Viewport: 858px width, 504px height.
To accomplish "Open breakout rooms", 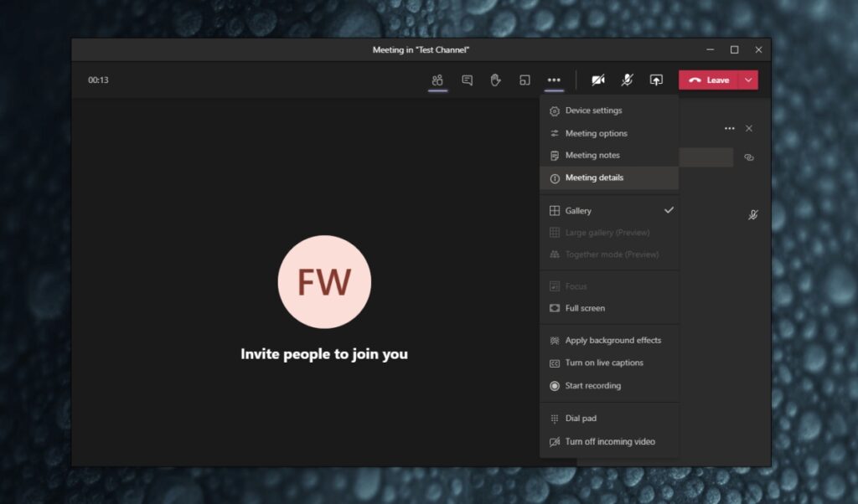I will click(x=525, y=80).
